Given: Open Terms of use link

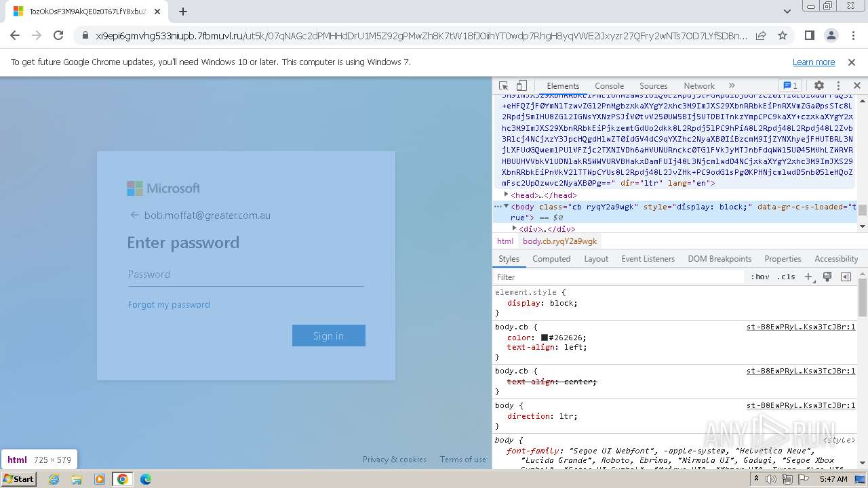Looking at the screenshot, I should click(x=463, y=459).
